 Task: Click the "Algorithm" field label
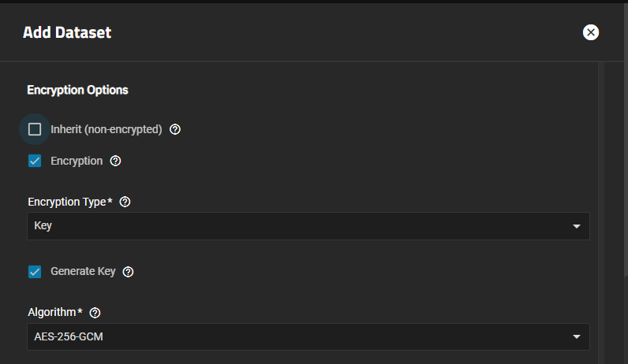point(52,312)
